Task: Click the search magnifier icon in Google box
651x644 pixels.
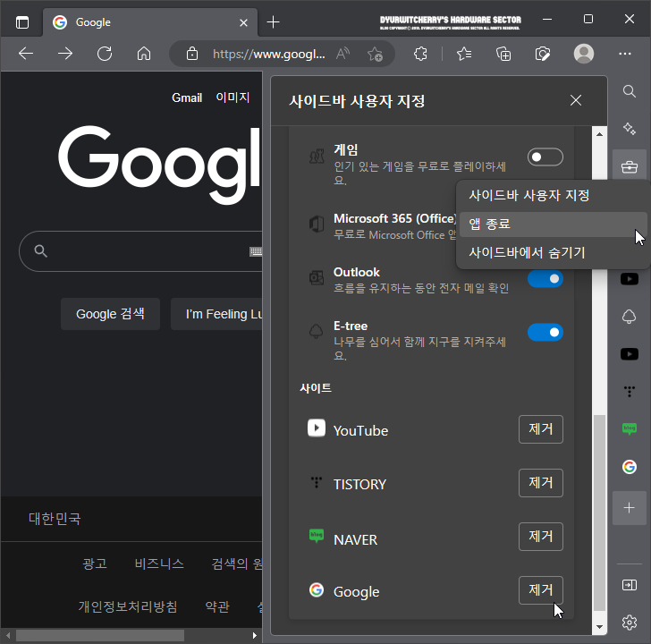Action: coord(40,250)
